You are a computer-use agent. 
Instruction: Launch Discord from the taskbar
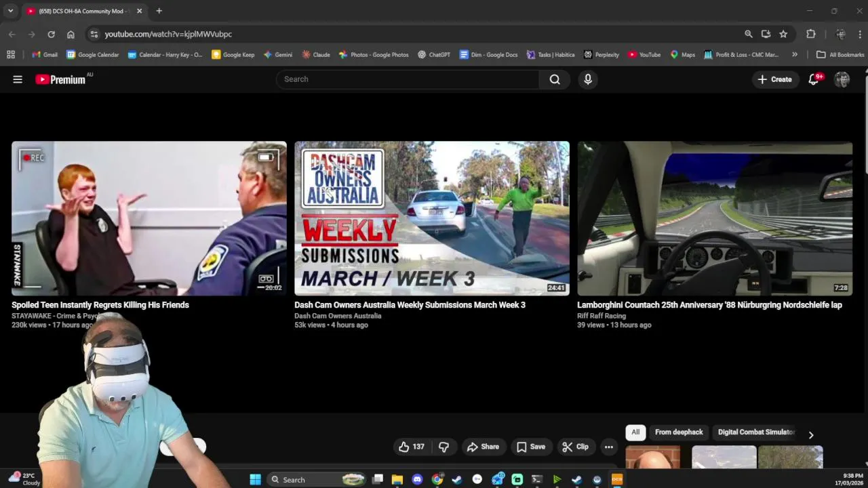pos(417,479)
